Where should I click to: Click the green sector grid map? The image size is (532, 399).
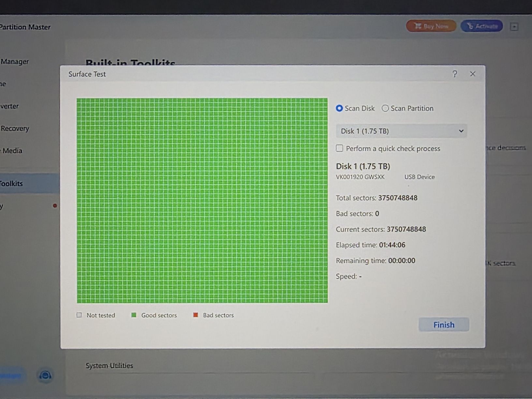[202, 200]
